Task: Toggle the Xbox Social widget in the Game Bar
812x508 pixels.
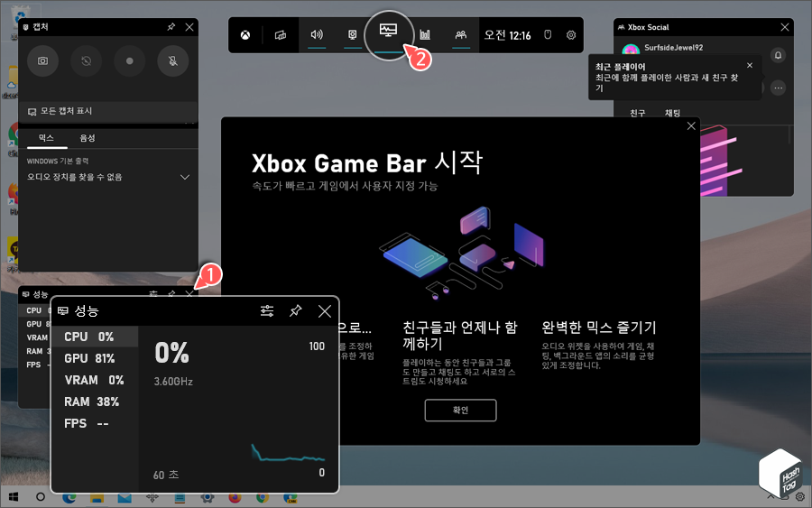Action: (460, 34)
